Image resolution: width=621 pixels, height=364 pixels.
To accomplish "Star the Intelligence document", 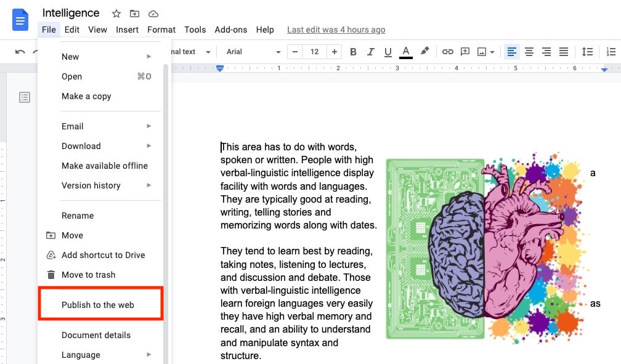I will 116,13.
